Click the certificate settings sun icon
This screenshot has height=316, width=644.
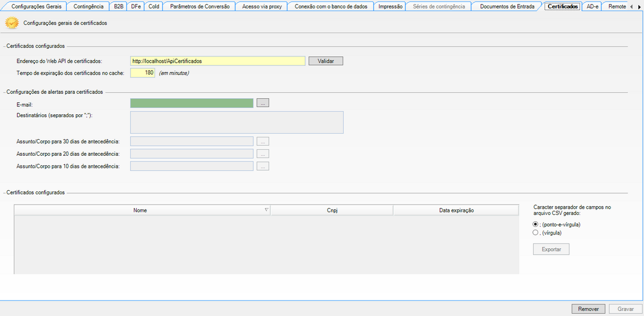12,24
